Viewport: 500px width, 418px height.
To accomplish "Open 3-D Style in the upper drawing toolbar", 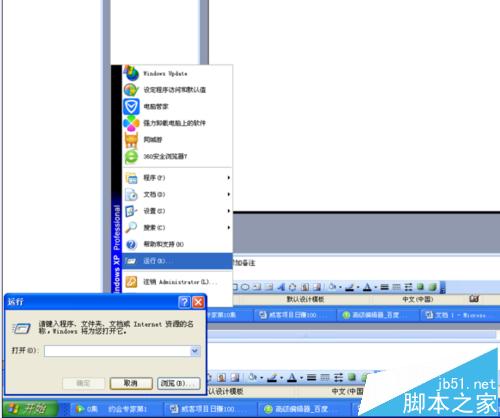I will pos(432,287).
